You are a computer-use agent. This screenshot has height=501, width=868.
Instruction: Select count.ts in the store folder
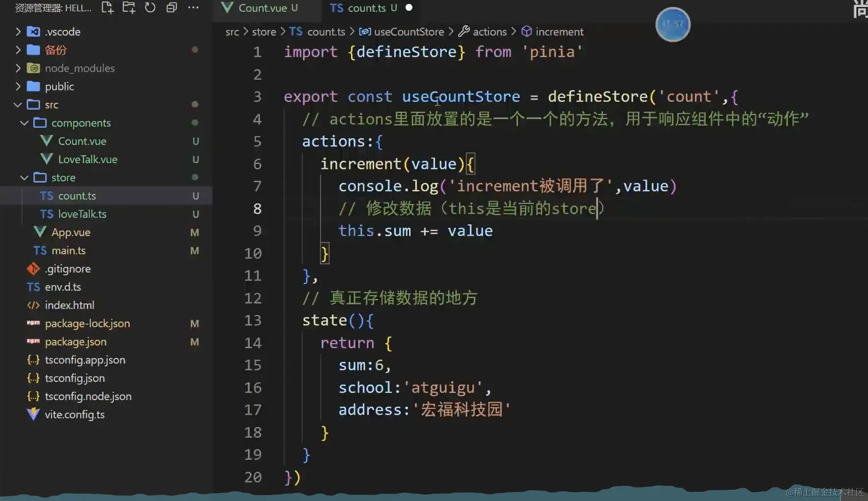click(106, 195)
